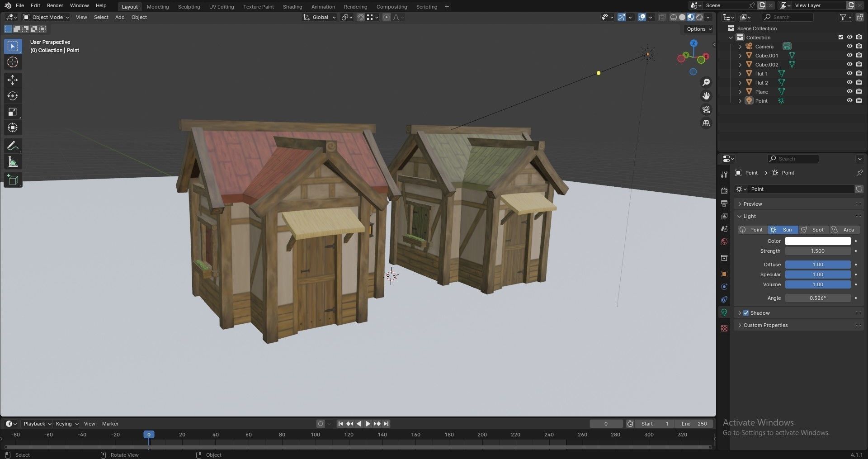Image resolution: width=868 pixels, height=459 pixels.
Task: Click the light Color swatch
Action: pos(818,241)
